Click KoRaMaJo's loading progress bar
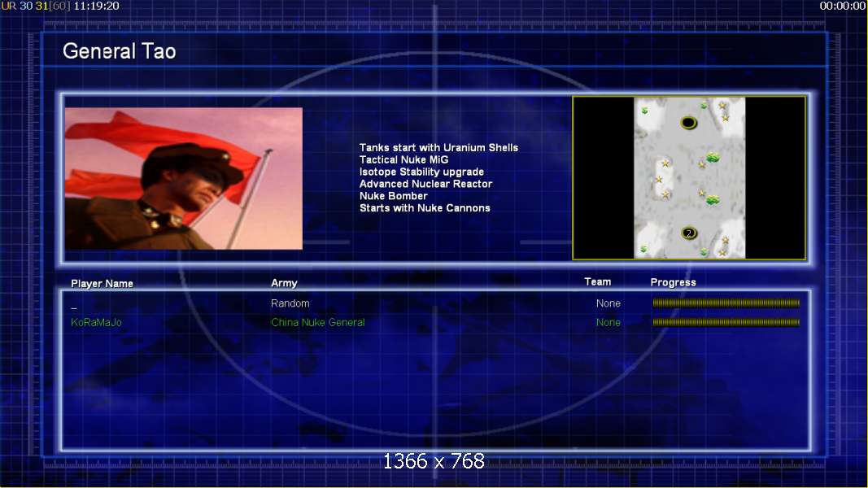This screenshot has width=868, height=488. [726, 322]
